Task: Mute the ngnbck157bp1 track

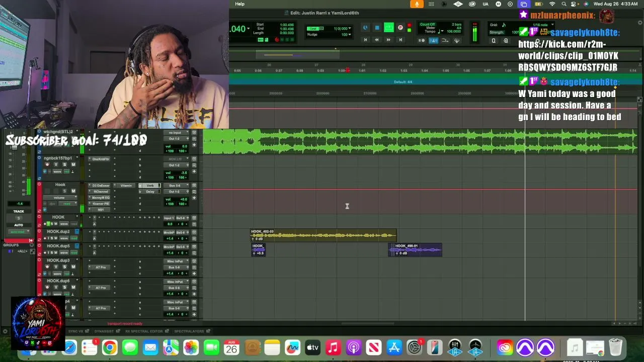Action: (73, 165)
